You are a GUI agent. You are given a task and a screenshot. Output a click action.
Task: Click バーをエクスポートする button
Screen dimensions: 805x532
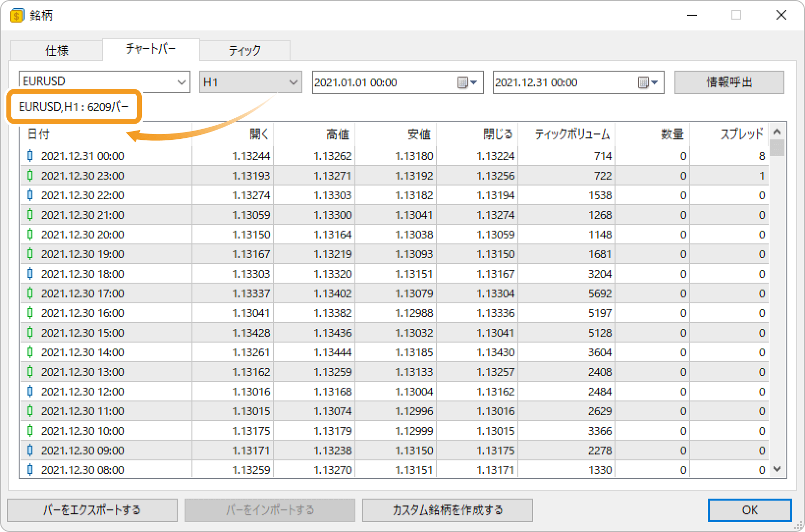pos(92,510)
